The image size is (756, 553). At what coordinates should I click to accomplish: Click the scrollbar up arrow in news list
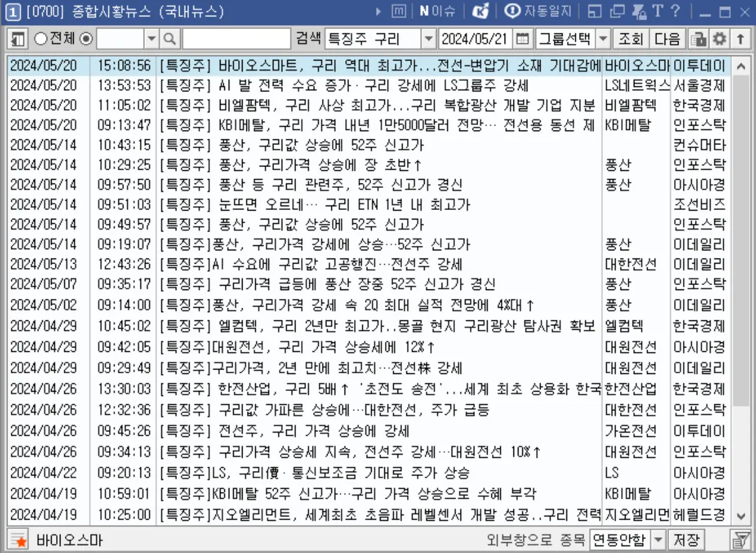(x=740, y=65)
